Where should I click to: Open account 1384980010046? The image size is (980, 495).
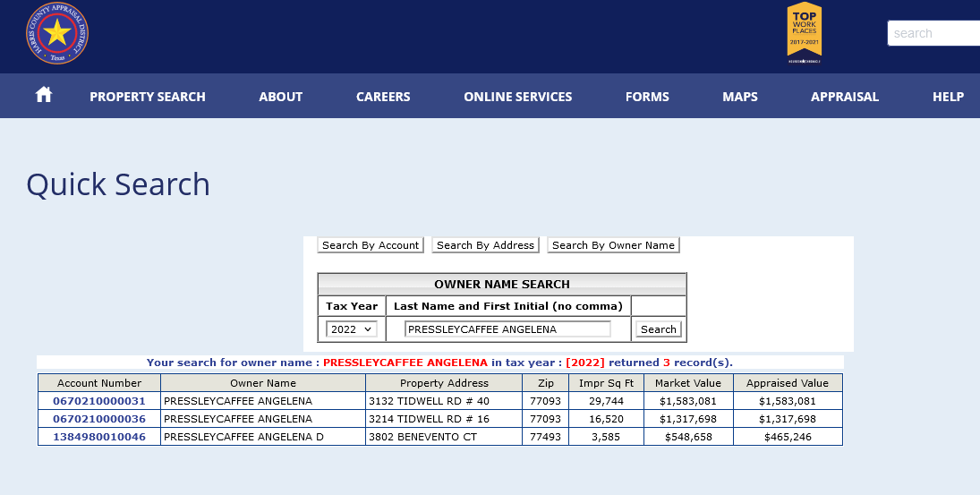[99, 437]
